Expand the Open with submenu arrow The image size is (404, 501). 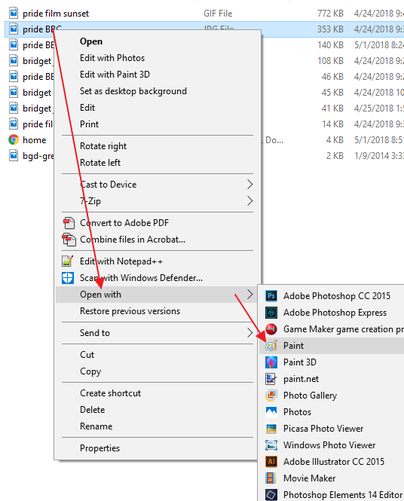pos(250,294)
